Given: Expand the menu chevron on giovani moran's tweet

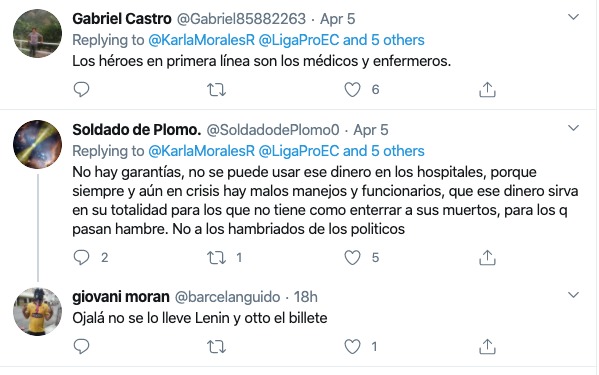Looking at the screenshot, I should (573, 295).
